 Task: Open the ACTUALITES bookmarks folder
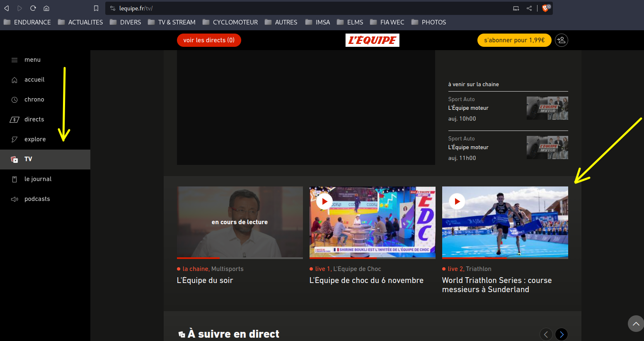point(80,22)
